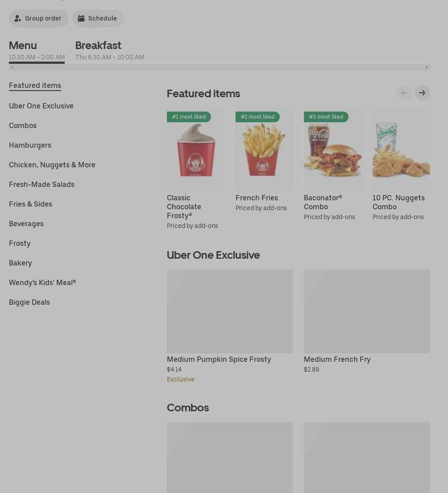
Task: Click the previous arrow in Featured items
Action: 404,93
